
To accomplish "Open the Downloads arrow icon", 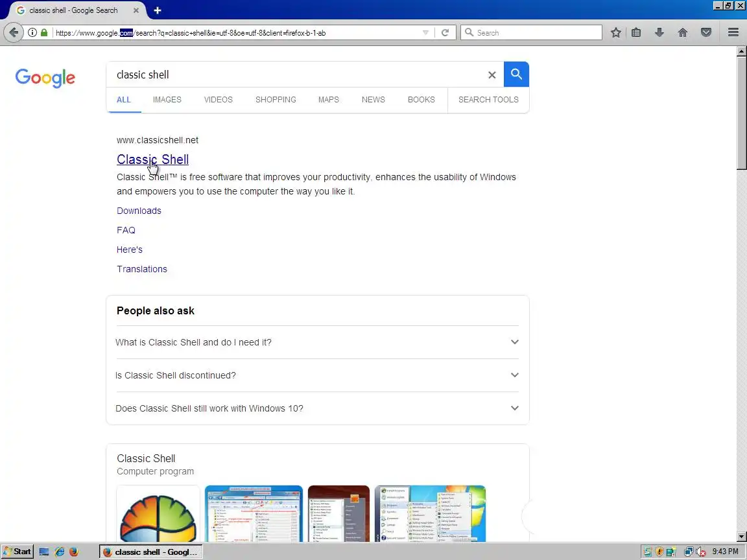I will 659,32.
